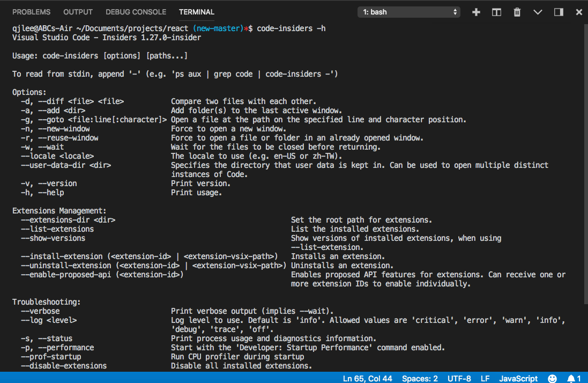The width and height of the screenshot is (588, 383).
Task: Click 'Disable all installed extensions.' description
Action: tap(242, 366)
